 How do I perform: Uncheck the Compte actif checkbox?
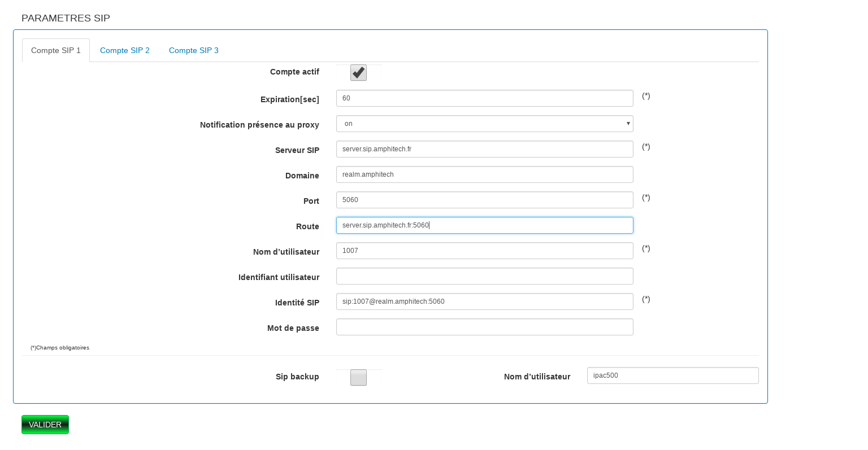358,73
